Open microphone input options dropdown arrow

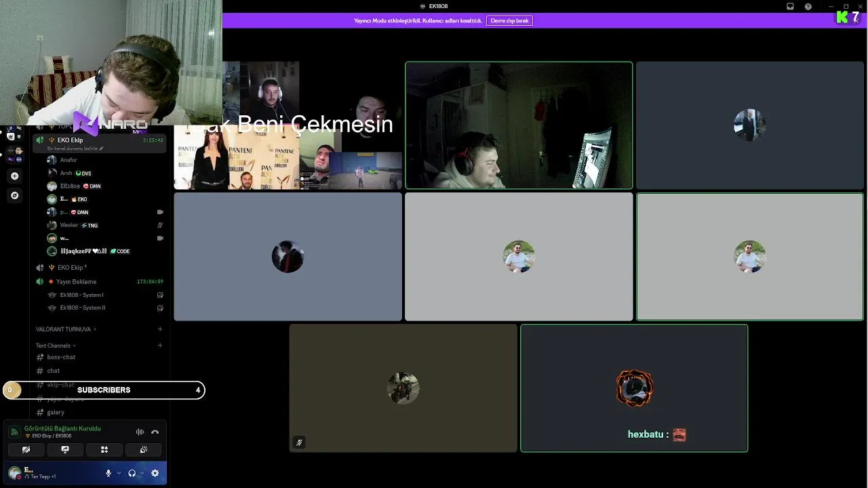(x=119, y=473)
